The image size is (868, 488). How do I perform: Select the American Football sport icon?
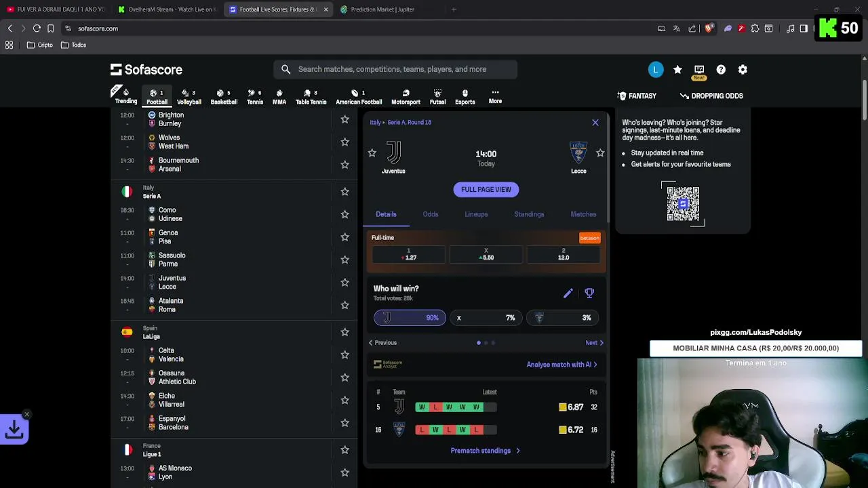[359, 97]
